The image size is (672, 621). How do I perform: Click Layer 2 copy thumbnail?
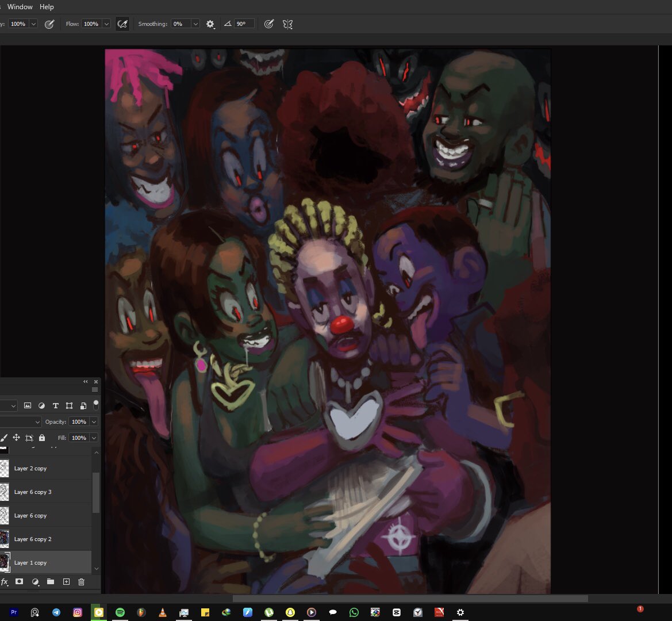click(4, 469)
